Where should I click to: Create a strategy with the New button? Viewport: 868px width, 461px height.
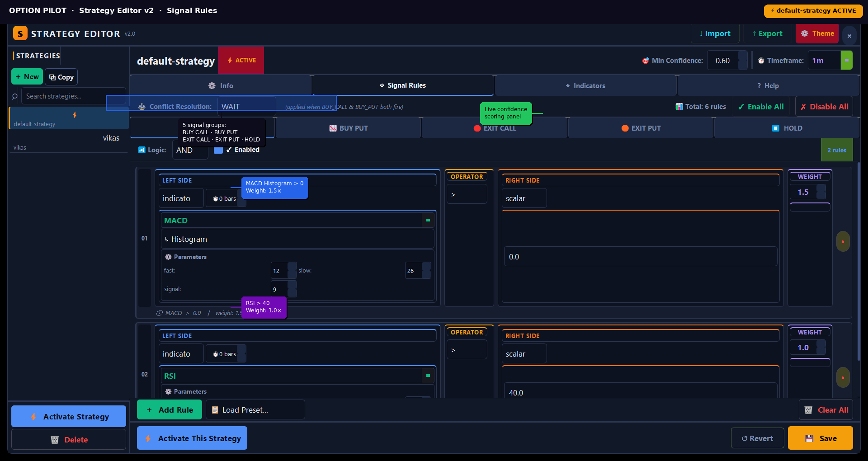[27, 77]
